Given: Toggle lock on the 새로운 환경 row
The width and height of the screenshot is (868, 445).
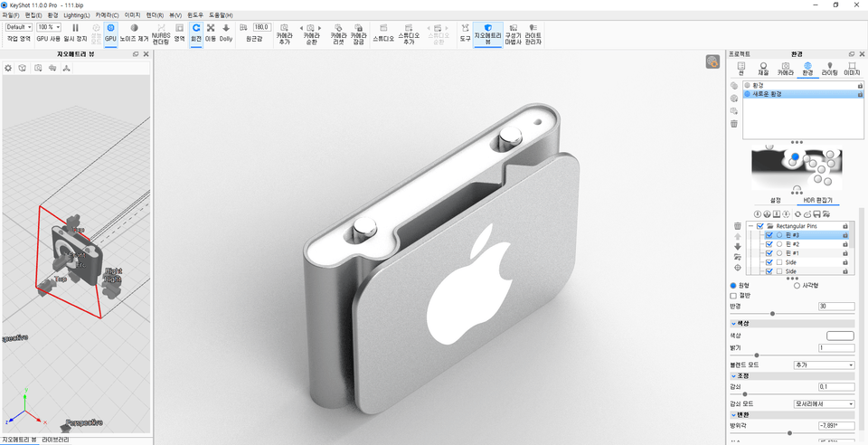Looking at the screenshot, I should pos(860,94).
